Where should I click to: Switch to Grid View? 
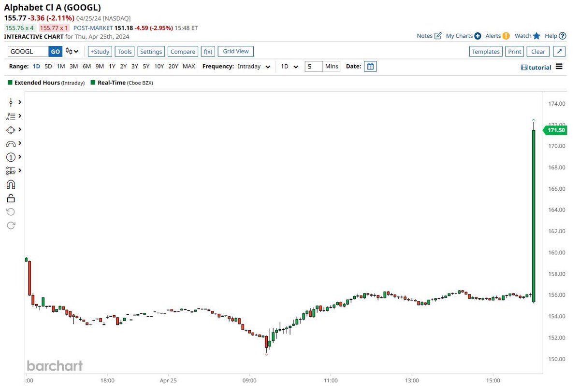(236, 51)
